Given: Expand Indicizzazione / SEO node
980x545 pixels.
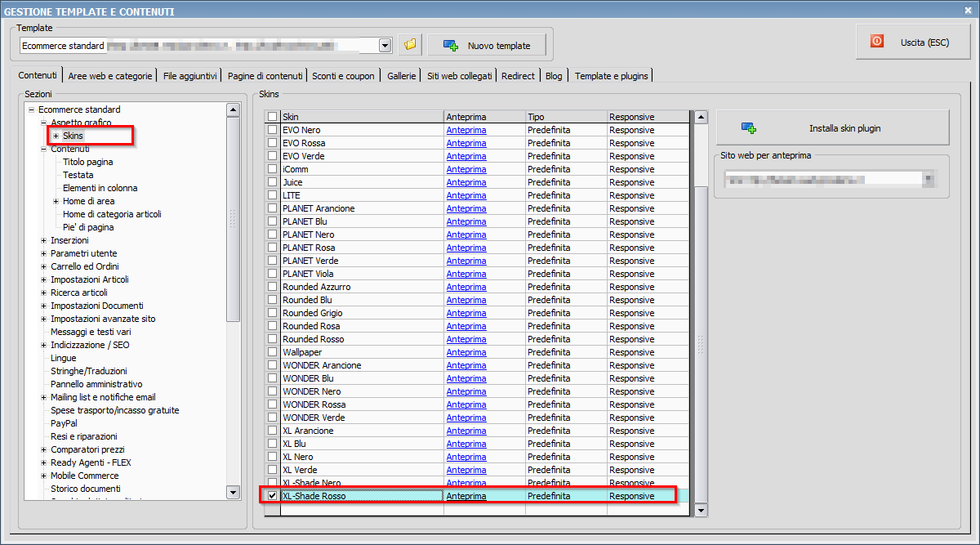Looking at the screenshot, I should coord(43,345).
